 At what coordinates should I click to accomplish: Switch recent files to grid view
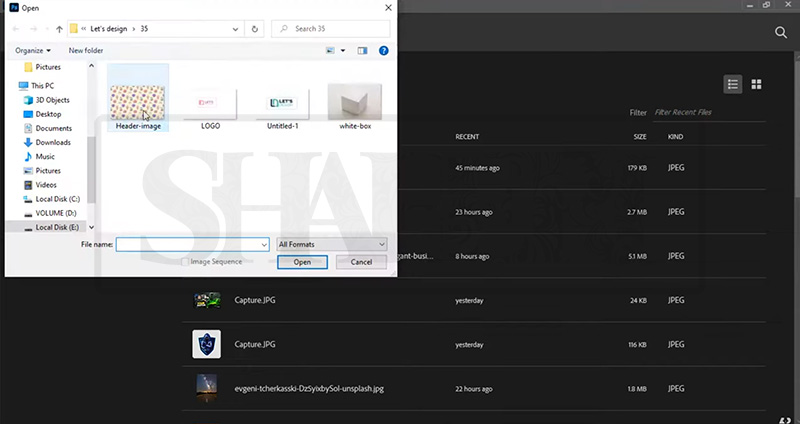[757, 84]
